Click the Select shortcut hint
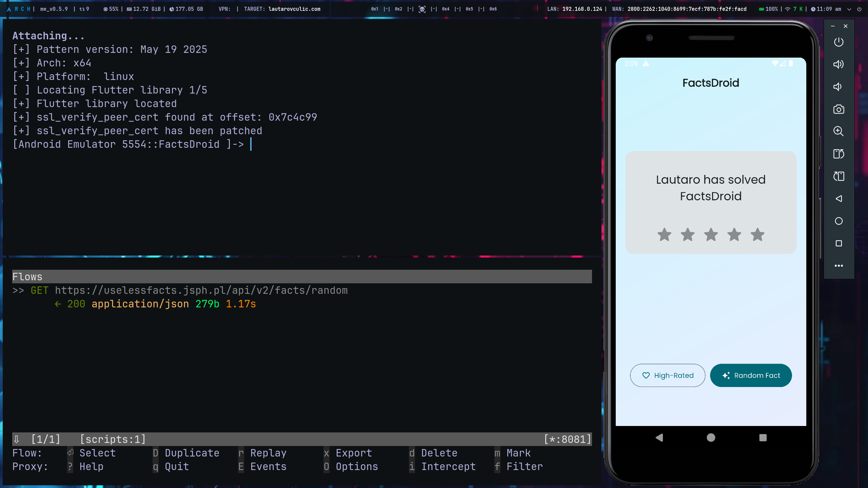This screenshot has width=868, height=488. 92,453
